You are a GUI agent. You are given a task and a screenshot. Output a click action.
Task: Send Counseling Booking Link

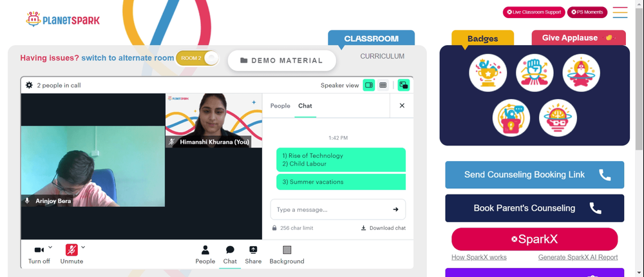(x=535, y=175)
